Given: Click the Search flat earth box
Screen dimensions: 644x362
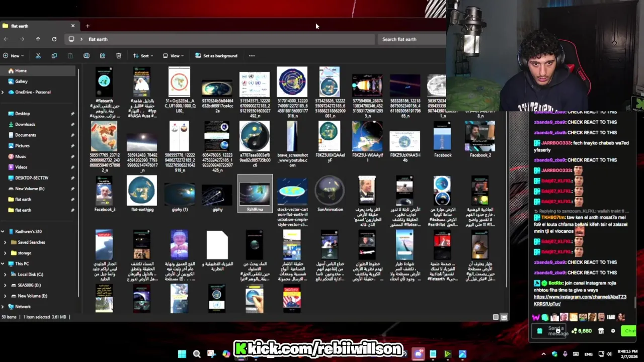Looking at the screenshot, I should (x=411, y=39).
